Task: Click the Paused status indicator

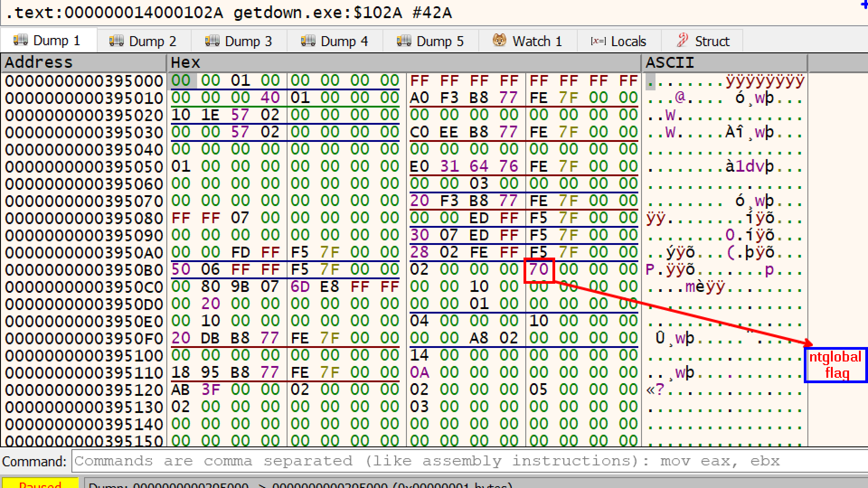Action: 40,484
